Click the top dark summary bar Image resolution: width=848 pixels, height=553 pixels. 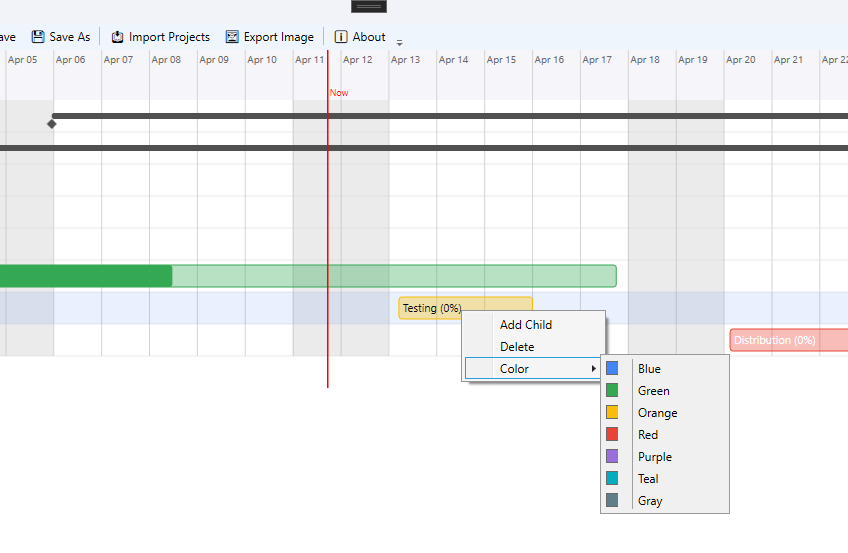pyautogui.click(x=450, y=116)
